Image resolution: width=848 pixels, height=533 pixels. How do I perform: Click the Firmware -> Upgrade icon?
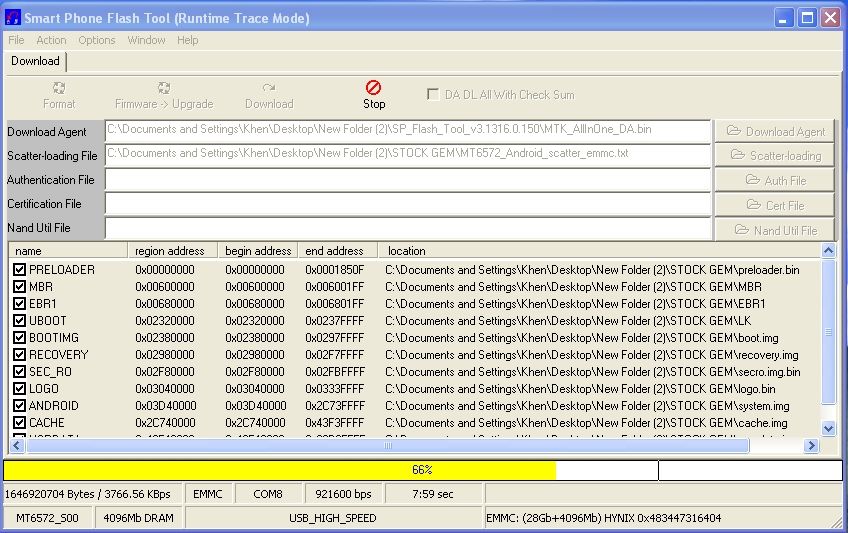[x=164, y=88]
